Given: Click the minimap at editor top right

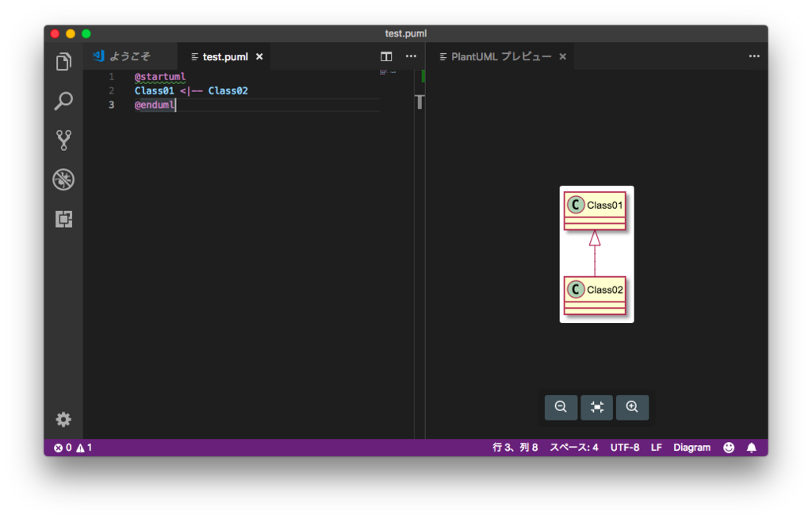Looking at the screenshot, I should pyautogui.click(x=388, y=72).
